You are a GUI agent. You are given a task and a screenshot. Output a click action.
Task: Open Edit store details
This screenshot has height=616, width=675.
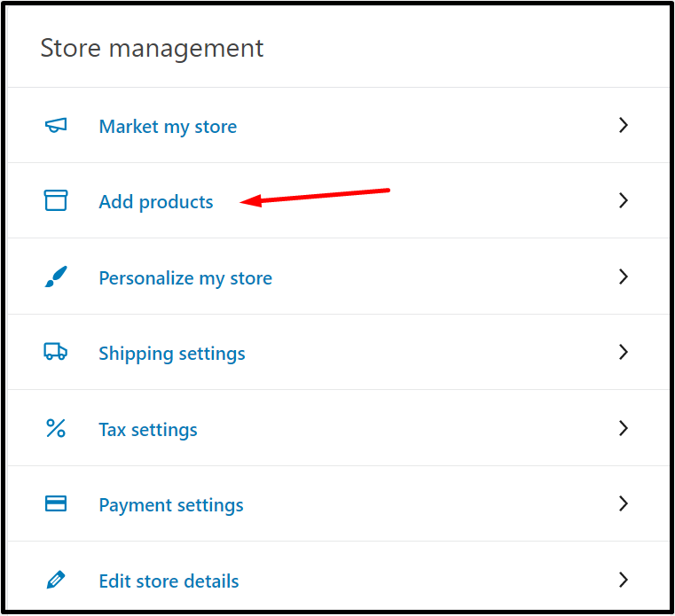[x=169, y=581]
